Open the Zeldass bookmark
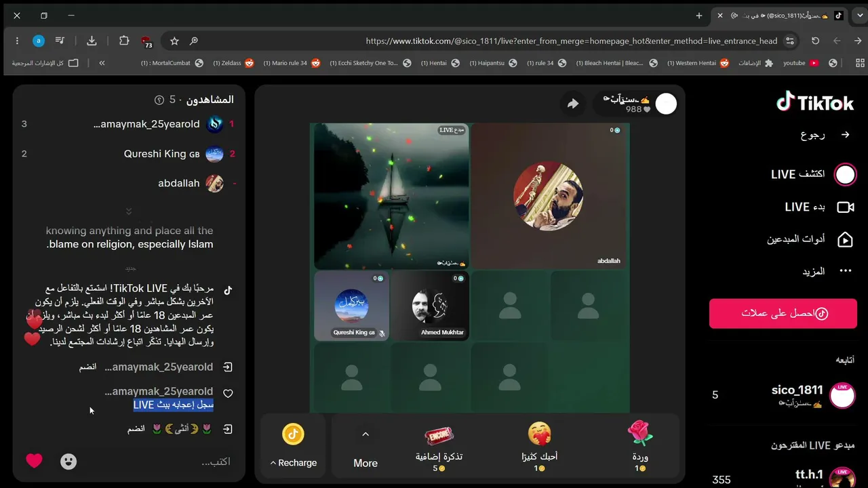868x488 pixels. tap(233, 63)
